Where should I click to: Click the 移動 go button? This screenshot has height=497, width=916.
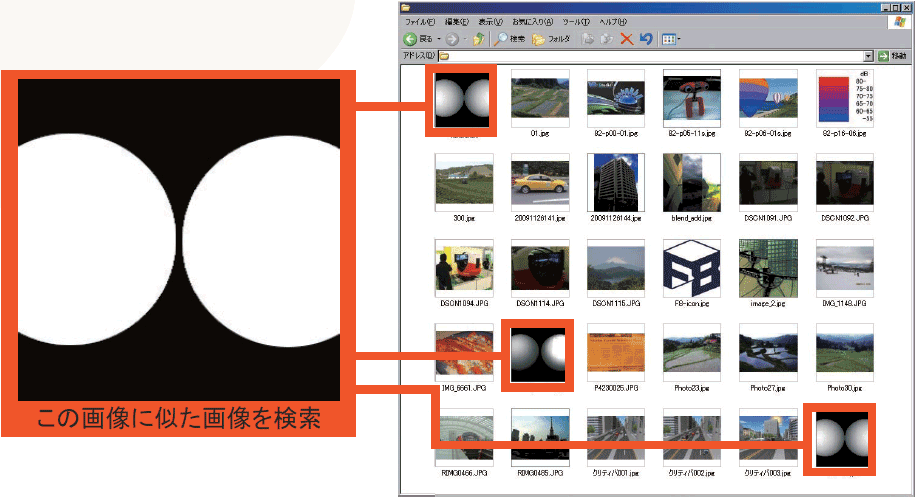(892, 56)
